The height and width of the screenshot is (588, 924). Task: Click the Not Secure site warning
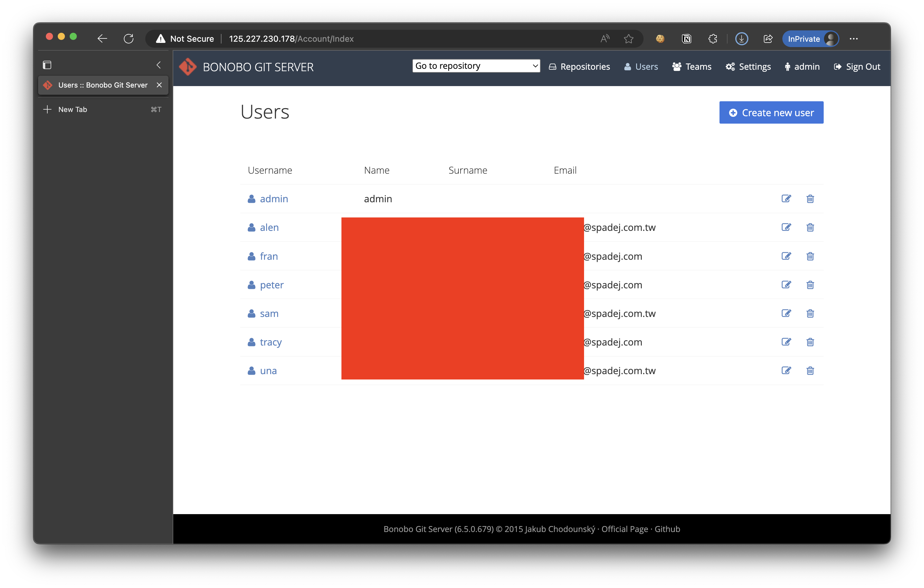pos(185,39)
